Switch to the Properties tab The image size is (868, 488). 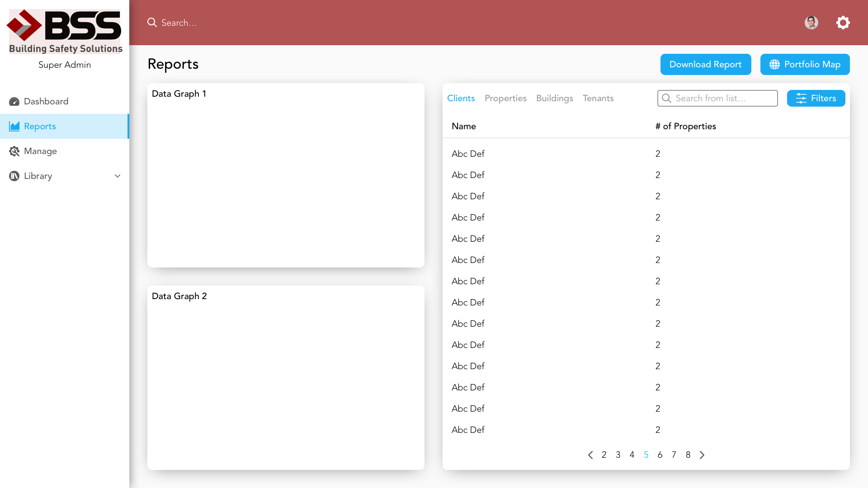pos(505,99)
